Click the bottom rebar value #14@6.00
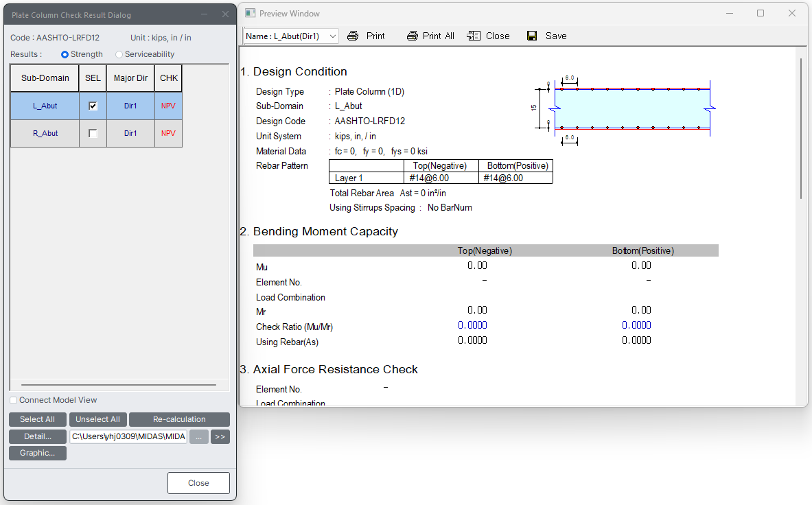The height and width of the screenshot is (505, 812). 503,178
